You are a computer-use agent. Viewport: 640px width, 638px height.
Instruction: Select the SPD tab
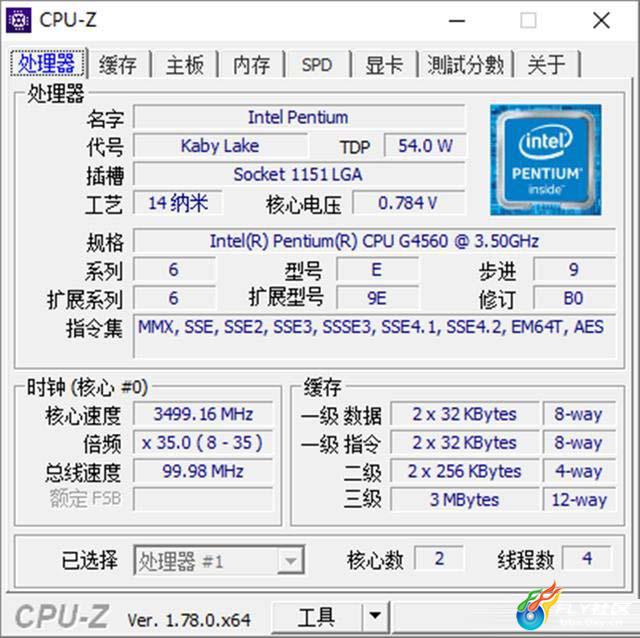click(x=317, y=65)
